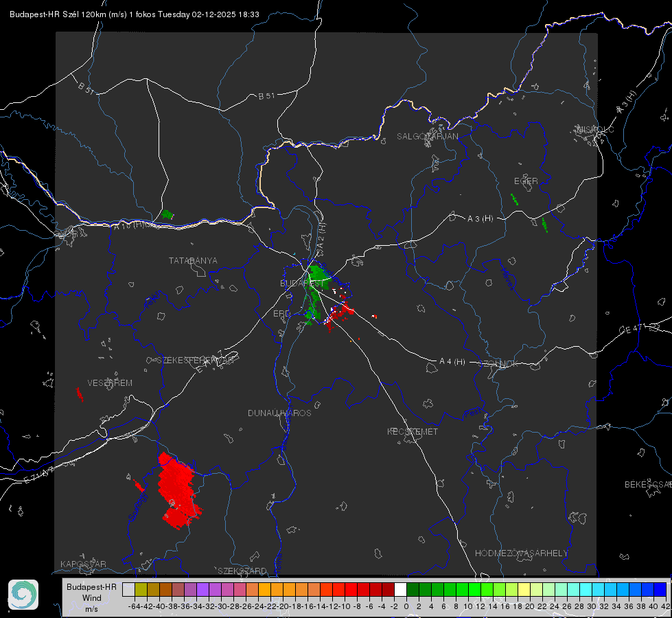Select the olive swatch right of -64 label

pyautogui.click(x=141, y=589)
